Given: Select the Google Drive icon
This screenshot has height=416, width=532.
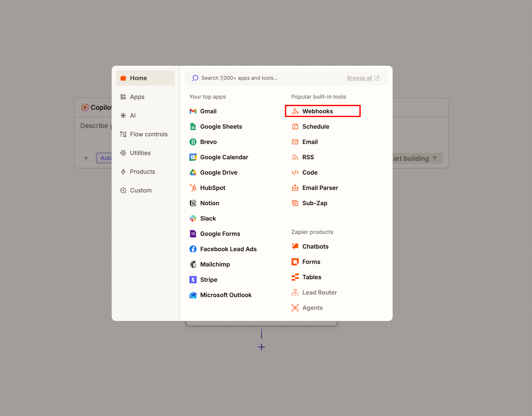Looking at the screenshot, I should point(193,172).
